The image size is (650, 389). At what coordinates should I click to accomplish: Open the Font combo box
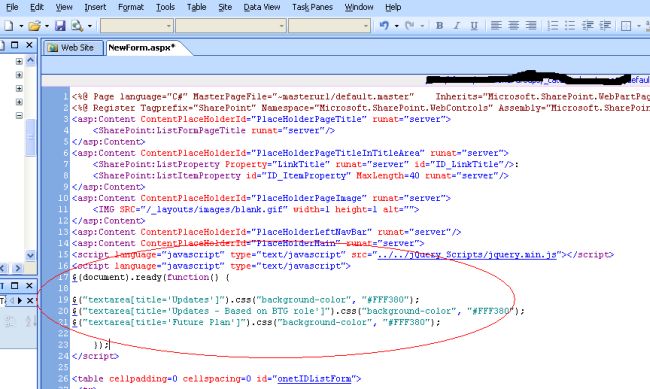click(x=230, y=26)
